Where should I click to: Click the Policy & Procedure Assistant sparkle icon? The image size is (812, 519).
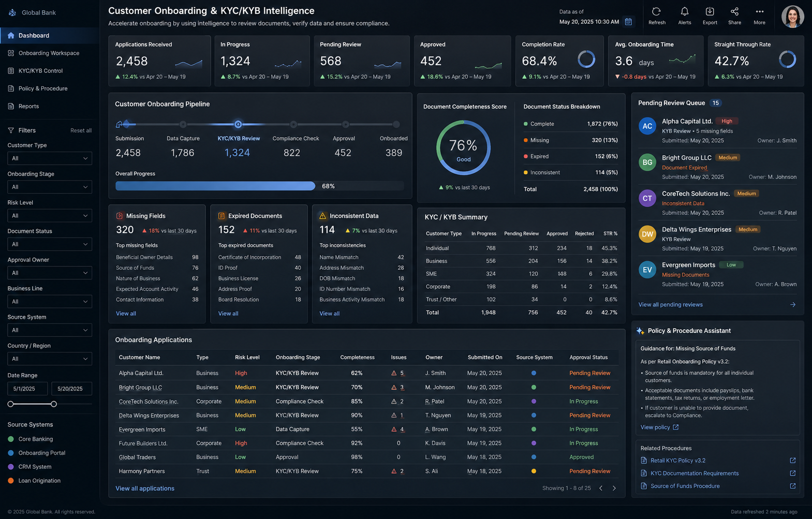point(640,331)
